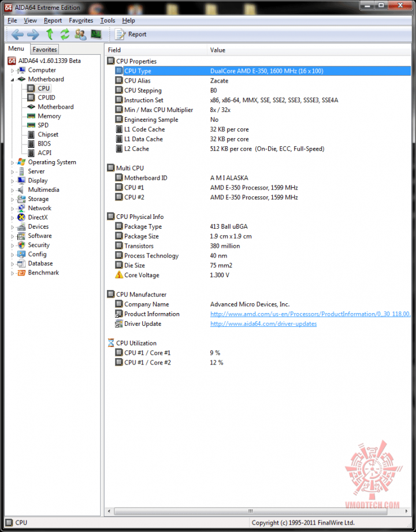The width and height of the screenshot is (416, 532).
Task: Click the scrollbar left arrow
Action: [x=109, y=511]
